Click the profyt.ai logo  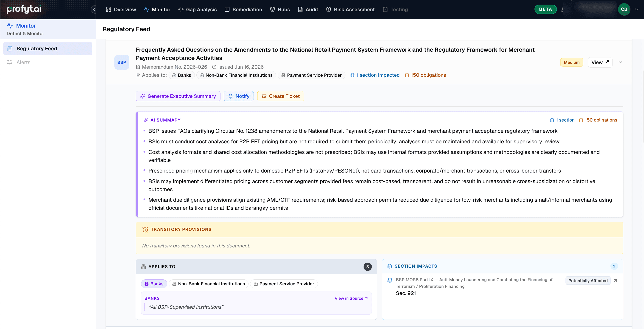tap(24, 9)
